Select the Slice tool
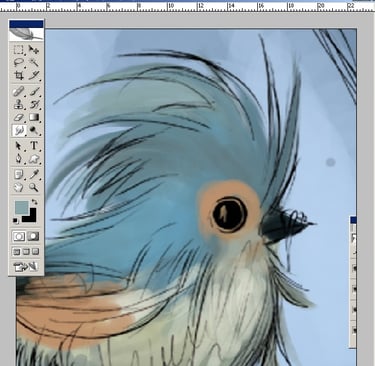This screenshot has width=375, height=366. [34, 75]
